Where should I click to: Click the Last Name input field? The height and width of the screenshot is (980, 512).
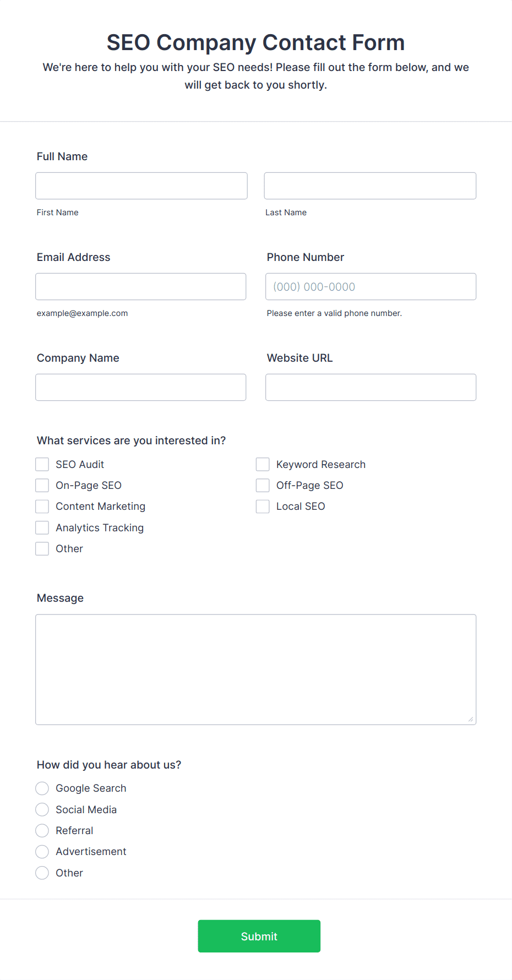[x=370, y=186]
